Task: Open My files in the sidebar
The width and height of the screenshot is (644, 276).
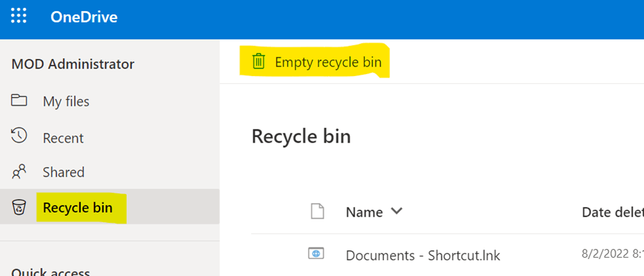Action: 65,102
